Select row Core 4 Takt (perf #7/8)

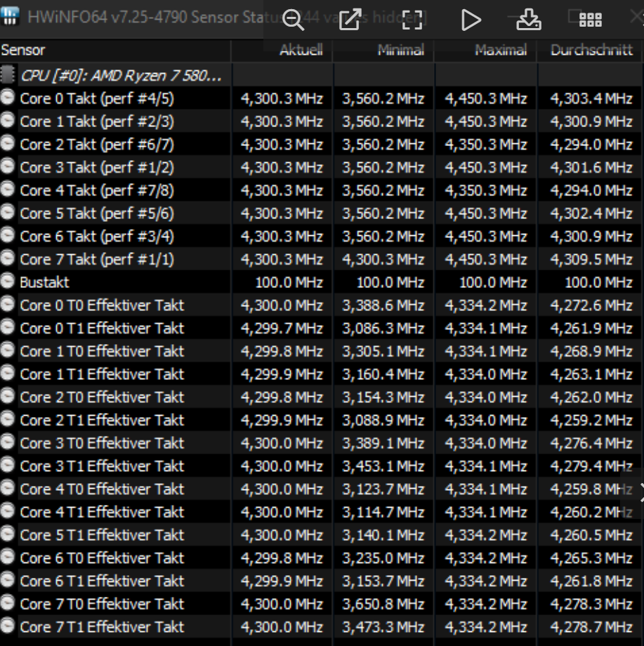(322, 190)
